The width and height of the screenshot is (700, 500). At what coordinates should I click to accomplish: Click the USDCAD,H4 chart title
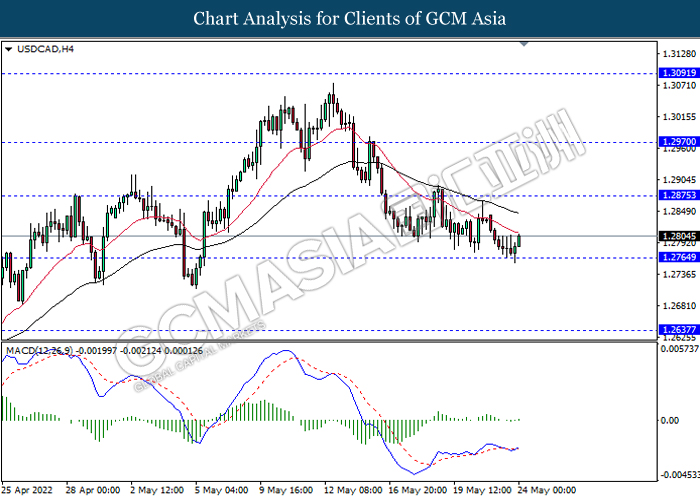[45, 49]
